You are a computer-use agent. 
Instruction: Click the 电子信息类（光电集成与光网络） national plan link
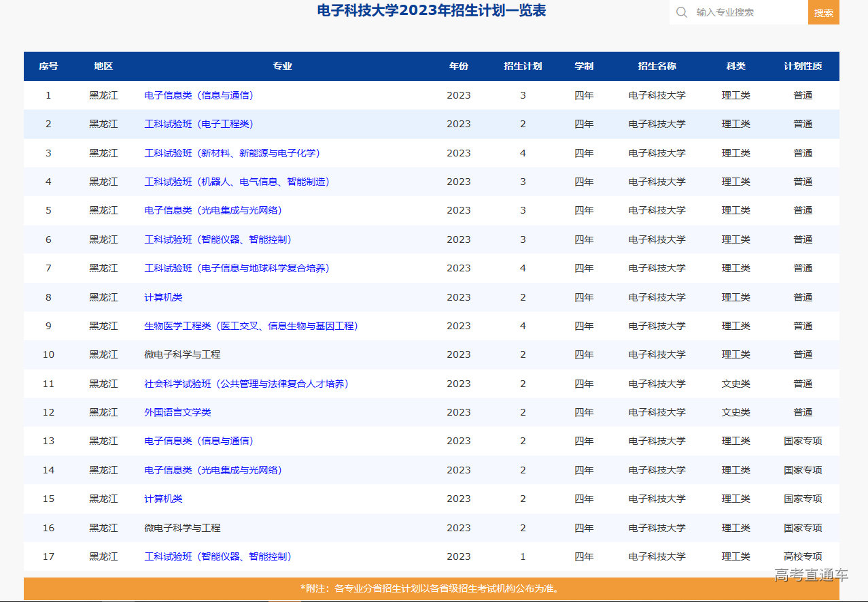click(212, 469)
